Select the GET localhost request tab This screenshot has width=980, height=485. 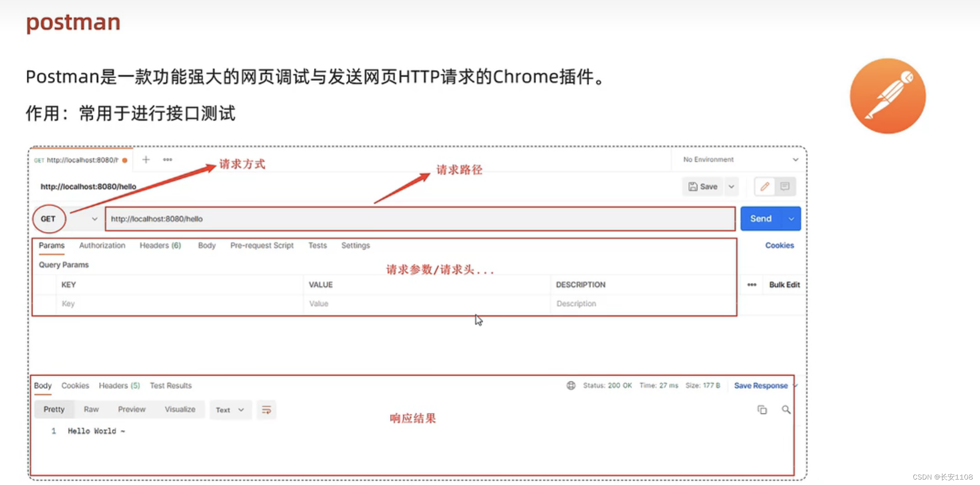pos(81,160)
